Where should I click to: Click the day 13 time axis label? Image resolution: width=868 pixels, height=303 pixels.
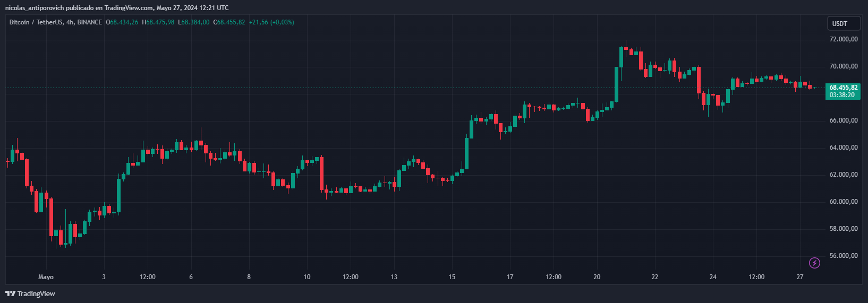(394, 277)
